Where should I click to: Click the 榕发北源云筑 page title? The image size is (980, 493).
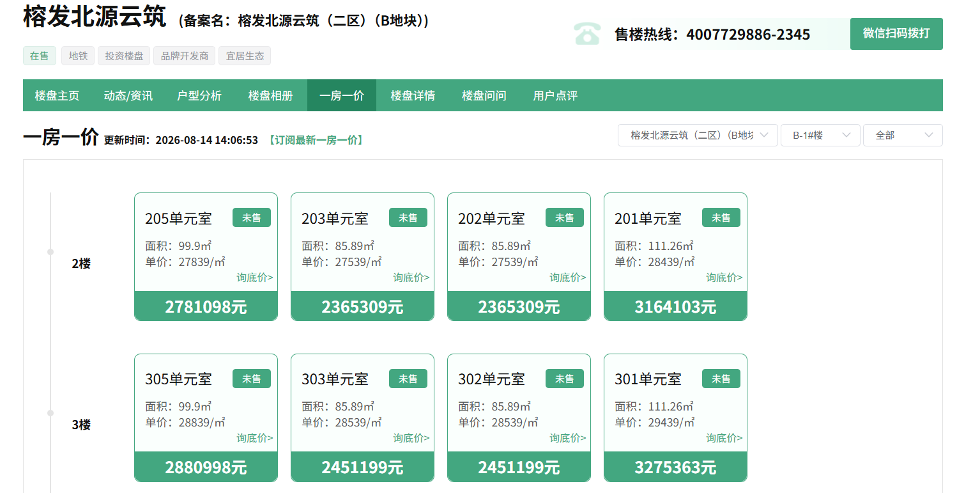pos(95,17)
